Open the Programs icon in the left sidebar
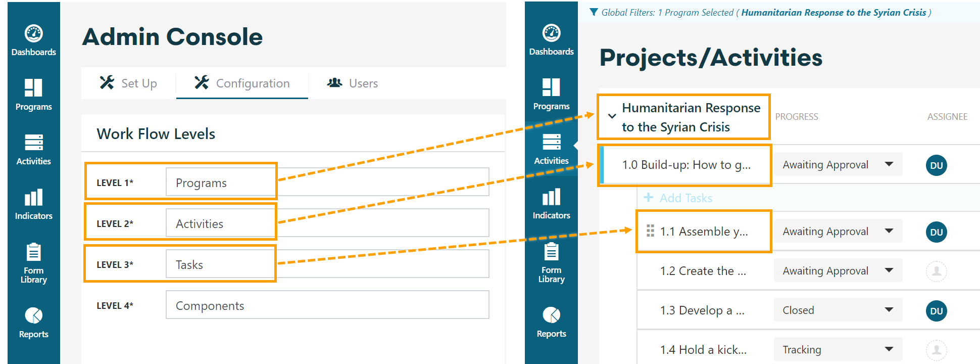The image size is (980, 364). [33, 95]
